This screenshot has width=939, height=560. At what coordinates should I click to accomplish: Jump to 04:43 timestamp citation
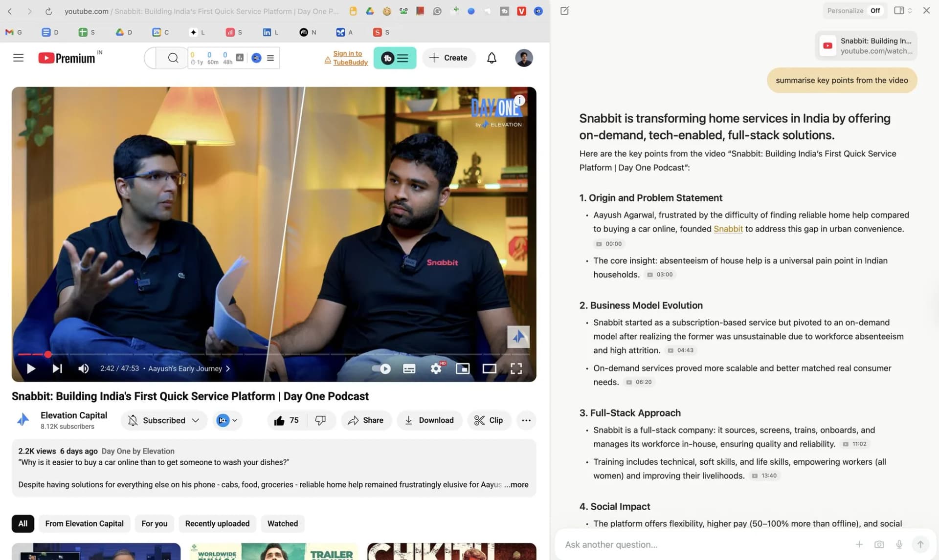[680, 350]
